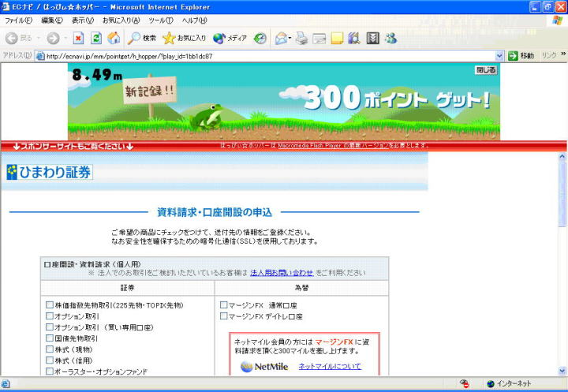568x392 pixels.
Task: Click the 閉じる button on game banner
Action: (486, 70)
